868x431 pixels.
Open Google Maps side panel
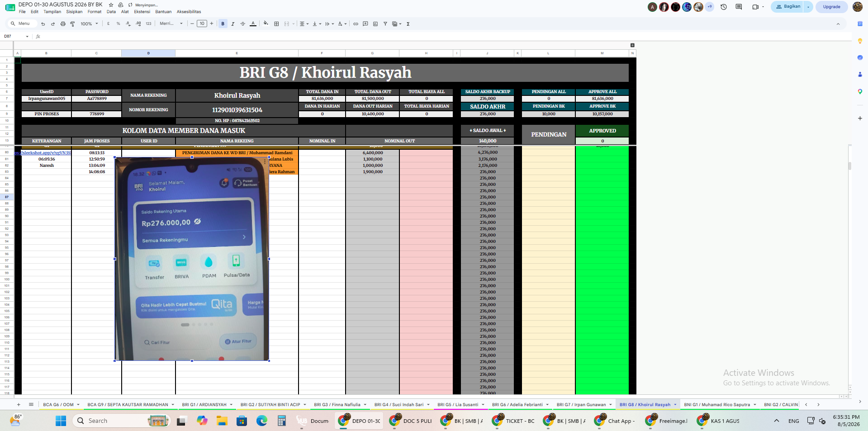point(860,91)
